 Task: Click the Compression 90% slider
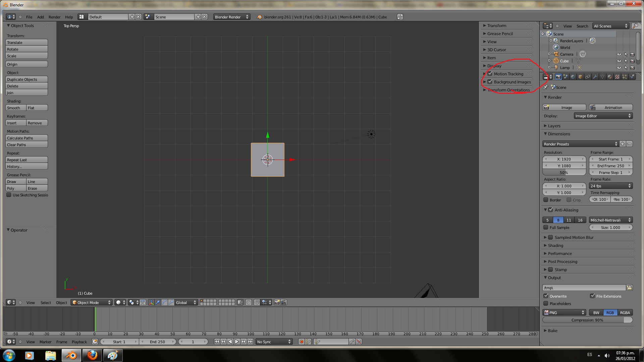587,320
